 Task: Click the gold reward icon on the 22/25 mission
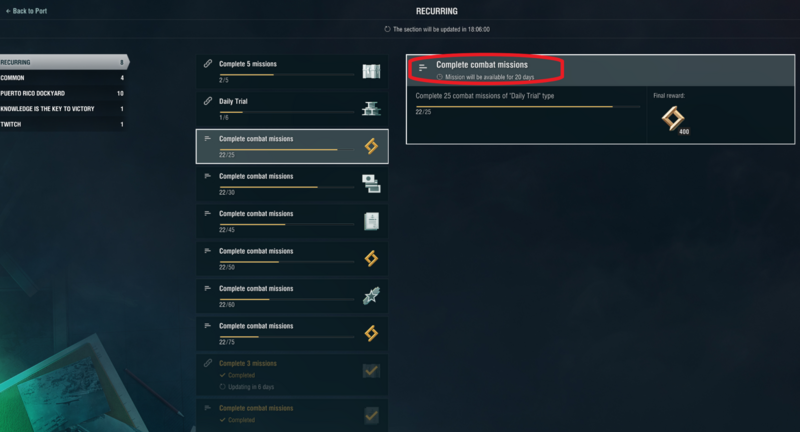coord(371,146)
